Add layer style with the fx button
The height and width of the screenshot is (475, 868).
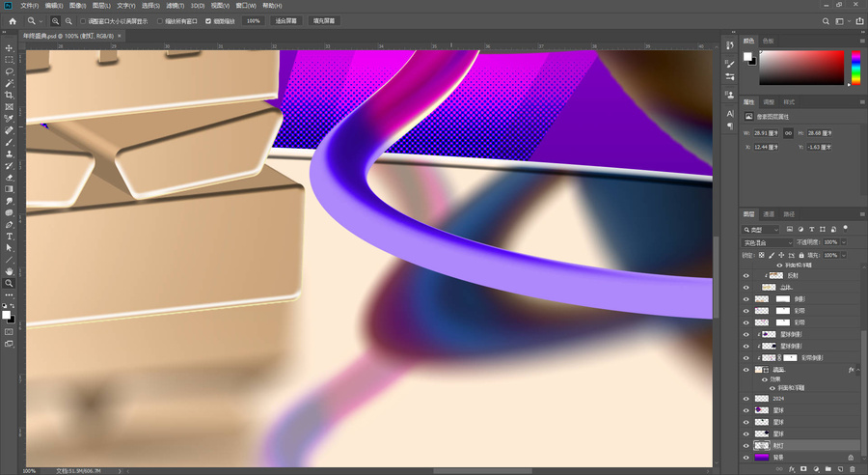pos(792,469)
